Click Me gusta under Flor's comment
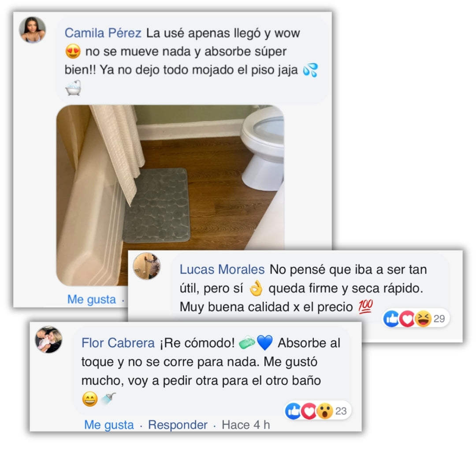The height and width of the screenshot is (469, 476). [x=109, y=425]
